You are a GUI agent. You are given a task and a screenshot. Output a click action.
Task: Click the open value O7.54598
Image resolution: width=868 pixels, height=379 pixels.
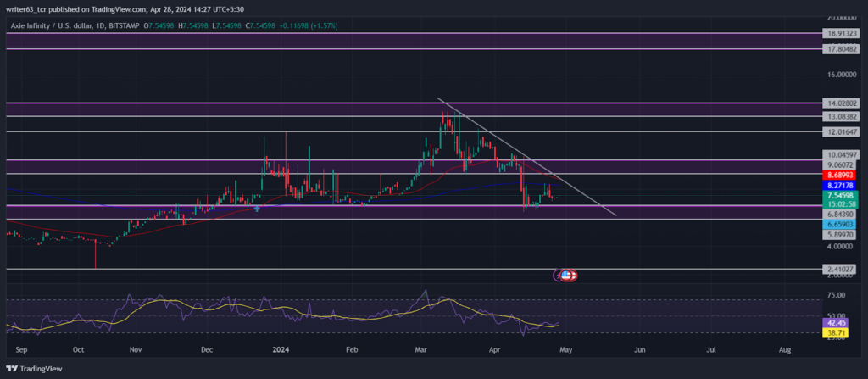click(159, 26)
